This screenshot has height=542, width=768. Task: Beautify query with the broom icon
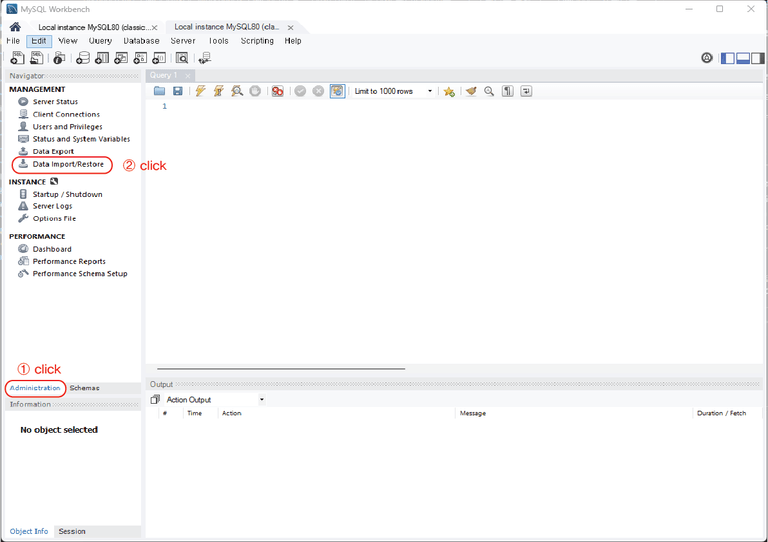(471, 91)
